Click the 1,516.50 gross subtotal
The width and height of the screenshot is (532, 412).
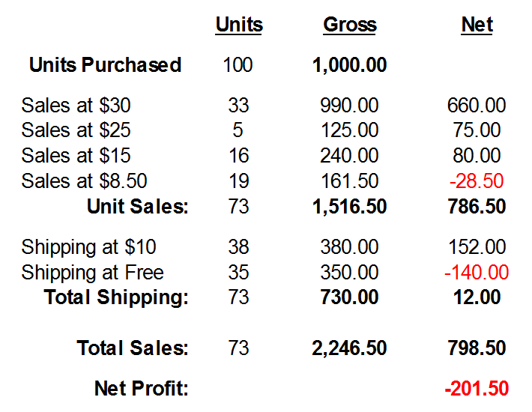(349, 206)
